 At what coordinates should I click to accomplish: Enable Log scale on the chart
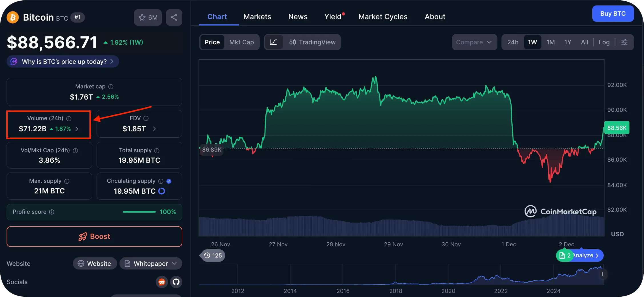[604, 42]
